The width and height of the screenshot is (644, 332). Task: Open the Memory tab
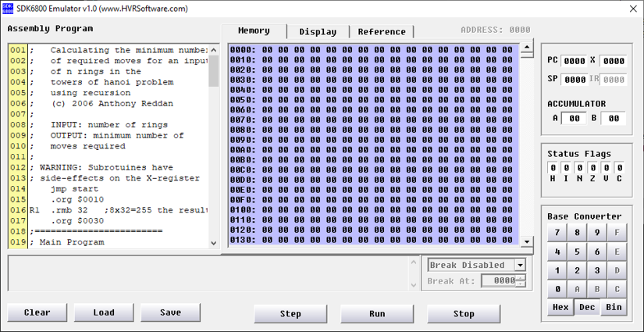point(254,31)
